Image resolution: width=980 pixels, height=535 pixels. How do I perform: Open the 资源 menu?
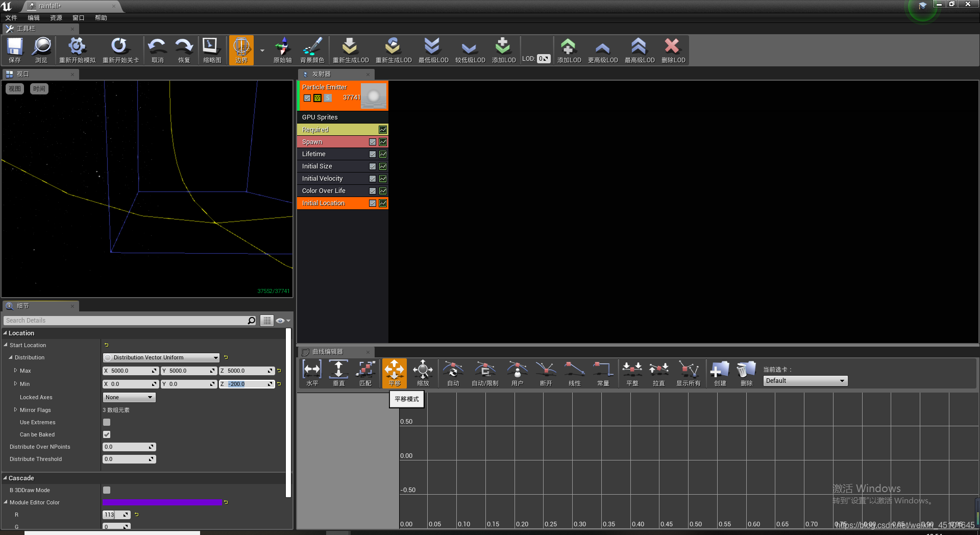(56, 18)
